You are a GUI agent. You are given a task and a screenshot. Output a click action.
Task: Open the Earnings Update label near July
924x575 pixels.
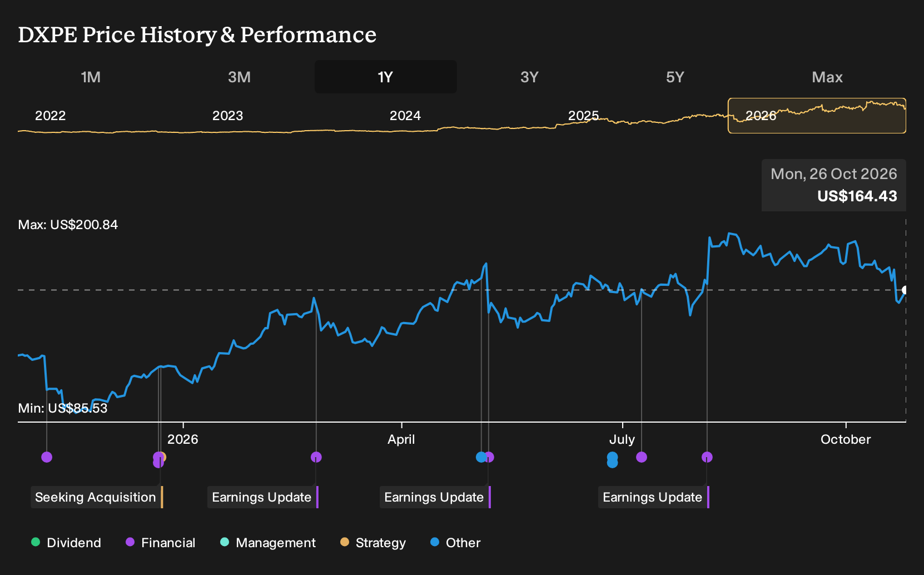(x=653, y=497)
